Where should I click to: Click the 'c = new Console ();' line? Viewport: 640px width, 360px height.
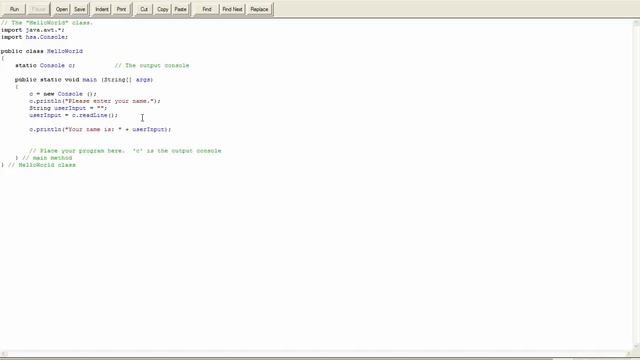pos(63,94)
